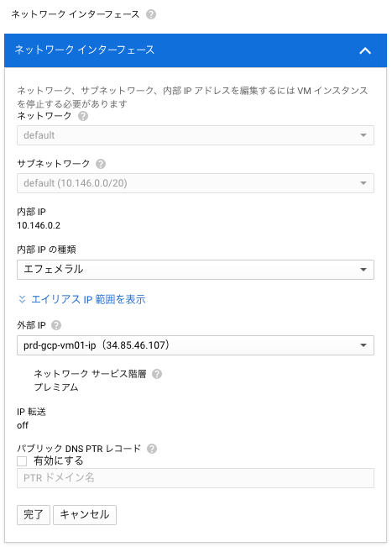Click help icon next to ネットワーク サービス階層

pyautogui.click(x=157, y=374)
